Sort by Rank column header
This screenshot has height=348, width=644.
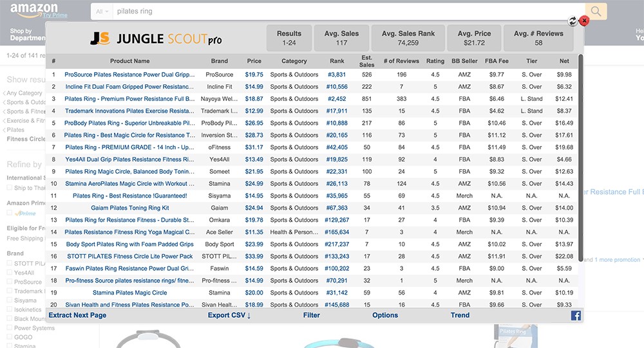coord(337,60)
